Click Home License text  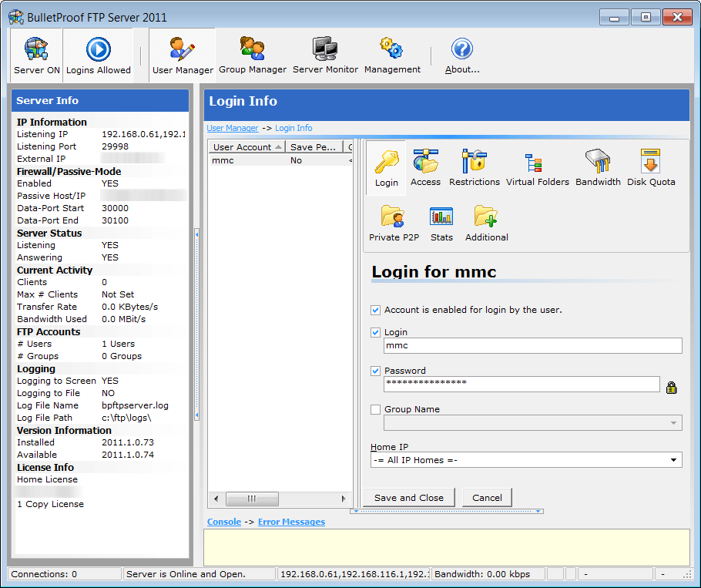pos(47,479)
